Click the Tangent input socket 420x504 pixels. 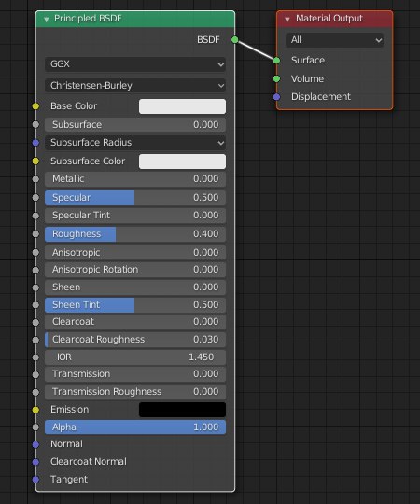pyautogui.click(x=35, y=479)
